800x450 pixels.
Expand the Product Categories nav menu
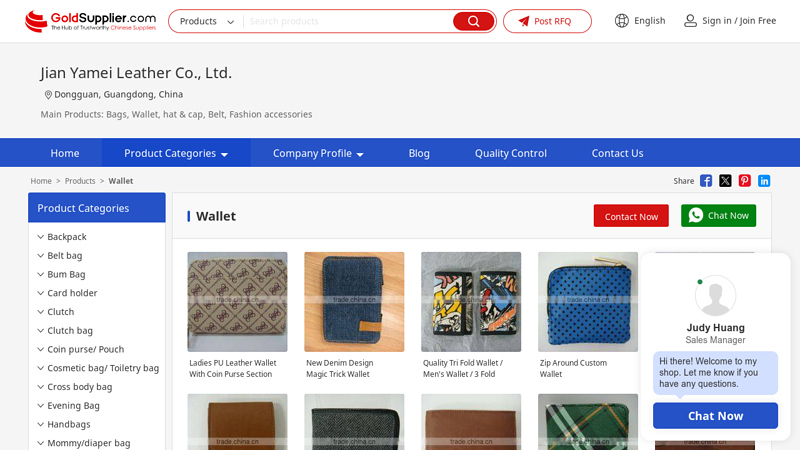(x=176, y=153)
